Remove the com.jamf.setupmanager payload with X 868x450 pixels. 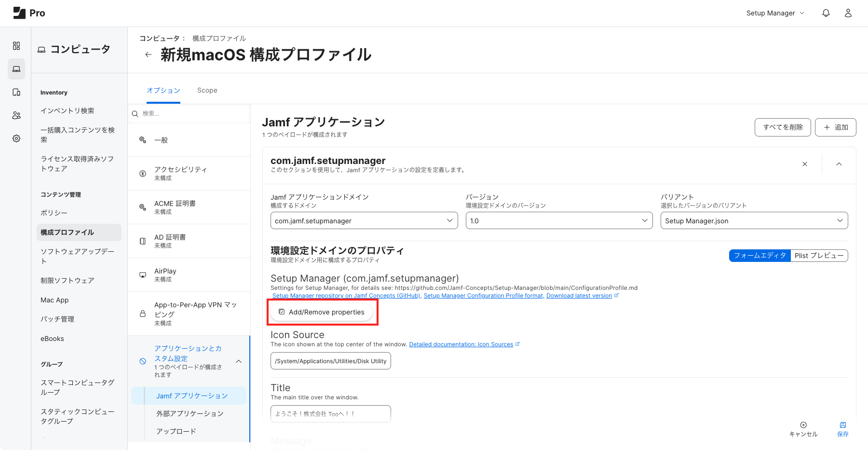pos(804,164)
